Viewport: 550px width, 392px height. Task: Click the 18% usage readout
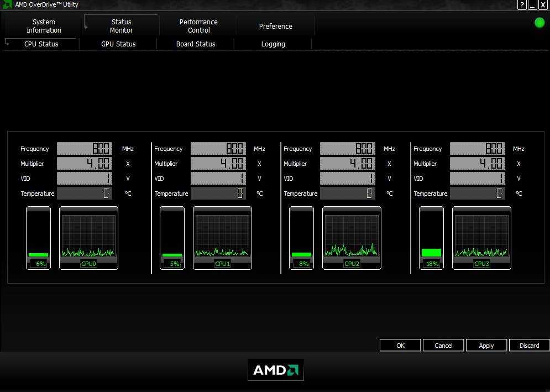[x=432, y=264]
